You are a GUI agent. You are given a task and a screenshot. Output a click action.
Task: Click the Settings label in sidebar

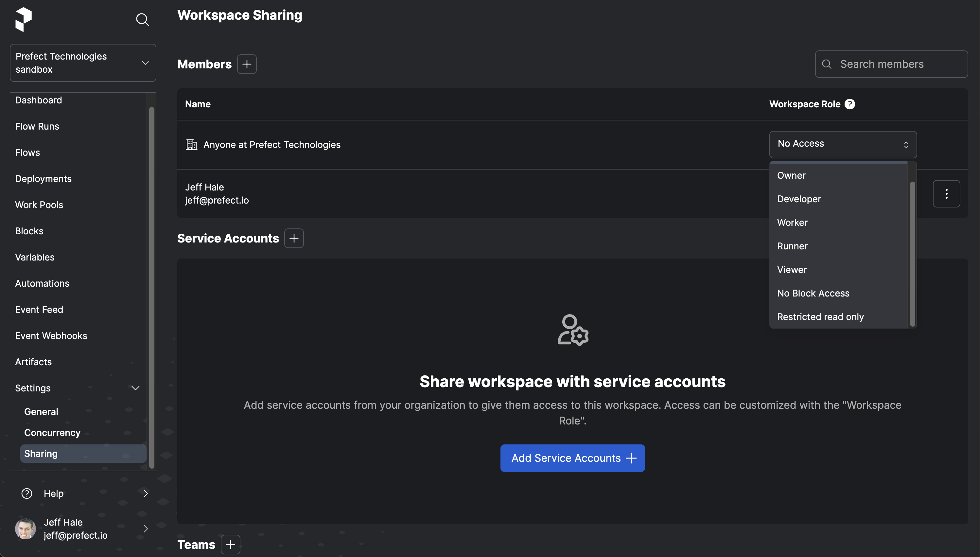pos(33,388)
